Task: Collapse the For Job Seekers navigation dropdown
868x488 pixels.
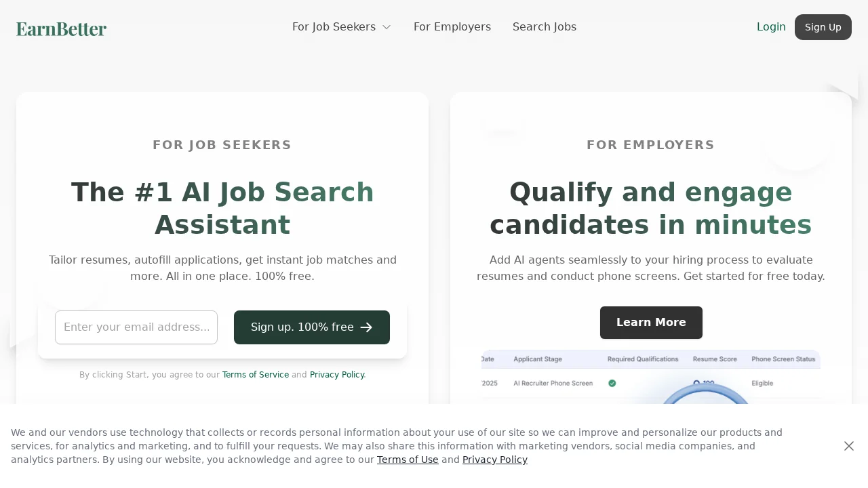Action: 387,27
